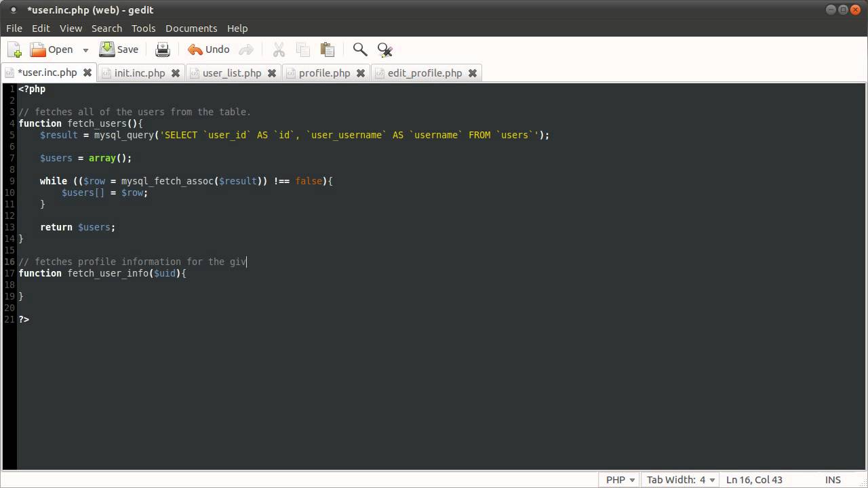Image resolution: width=868 pixels, height=488 pixels.
Task: Click the Ln 16, Col 43 status text
Action: (754, 479)
